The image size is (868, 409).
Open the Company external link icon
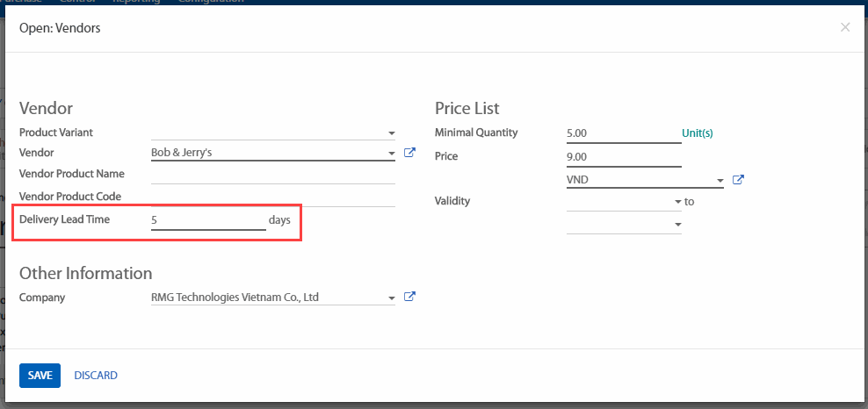(x=409, y=297)
